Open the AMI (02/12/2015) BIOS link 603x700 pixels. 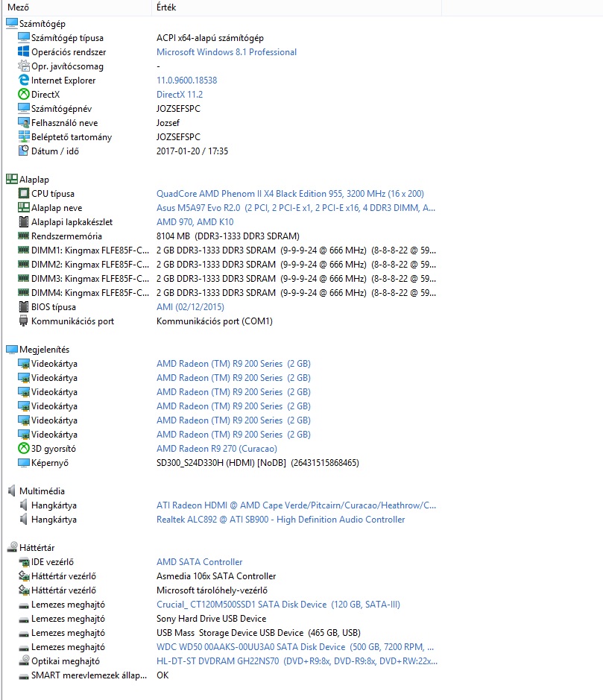coord(190,306)
